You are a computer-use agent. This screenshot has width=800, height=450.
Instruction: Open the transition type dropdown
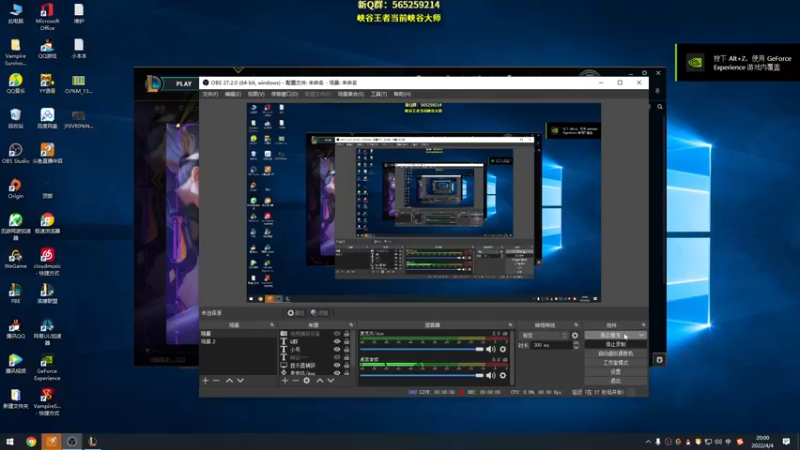click(544, 335)
